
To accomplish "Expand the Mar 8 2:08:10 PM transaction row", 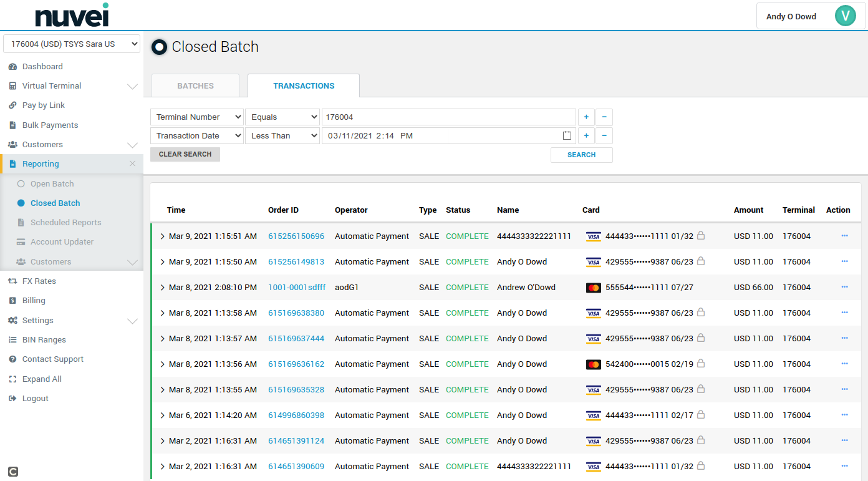I will [x=163, y=288].
